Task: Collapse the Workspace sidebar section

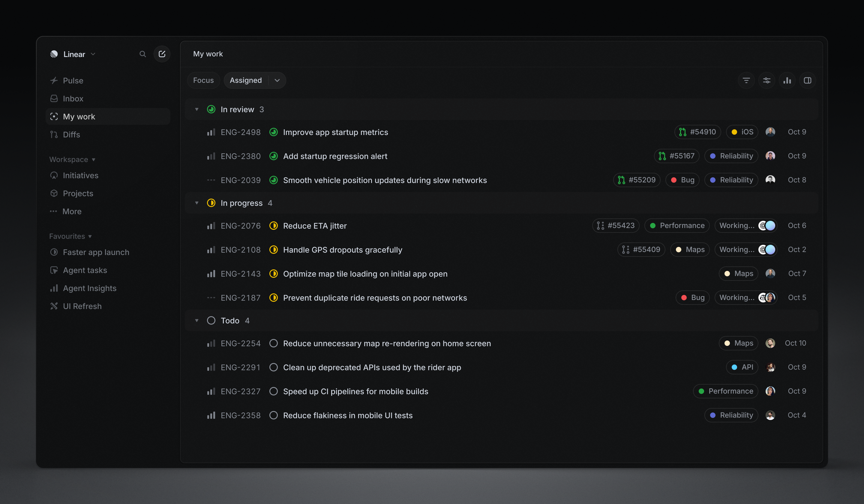Action: tap(72, 159)
